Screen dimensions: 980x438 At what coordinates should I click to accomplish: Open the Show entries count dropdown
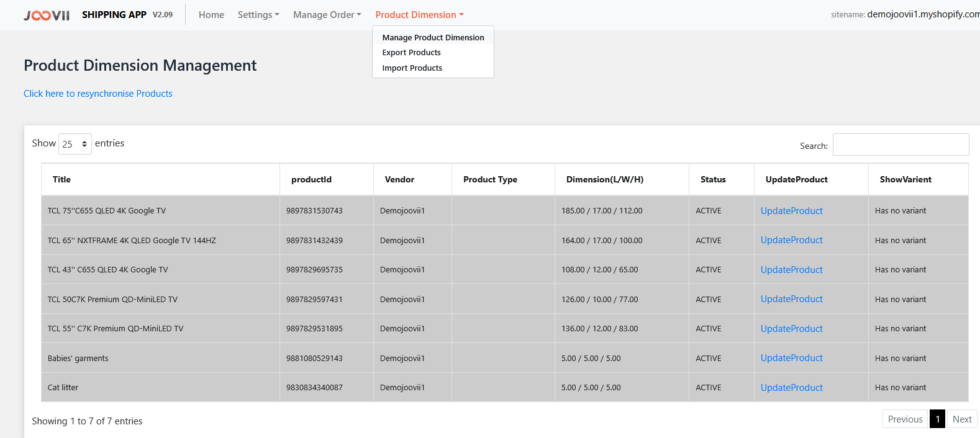tap(75, 144)
